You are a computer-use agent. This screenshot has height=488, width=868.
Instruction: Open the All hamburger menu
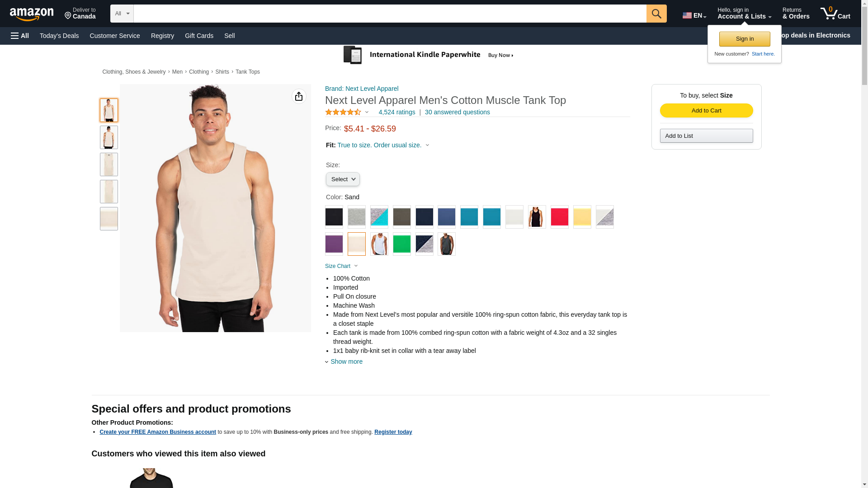pyautogui.click(x=20, y=36)
